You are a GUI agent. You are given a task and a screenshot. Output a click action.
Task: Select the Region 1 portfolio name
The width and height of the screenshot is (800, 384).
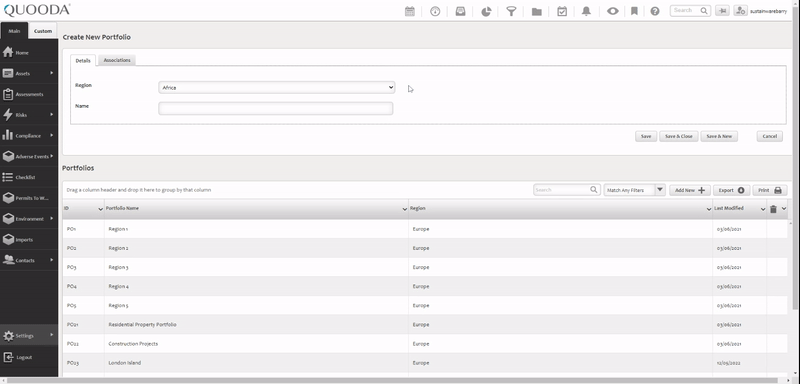118,229
